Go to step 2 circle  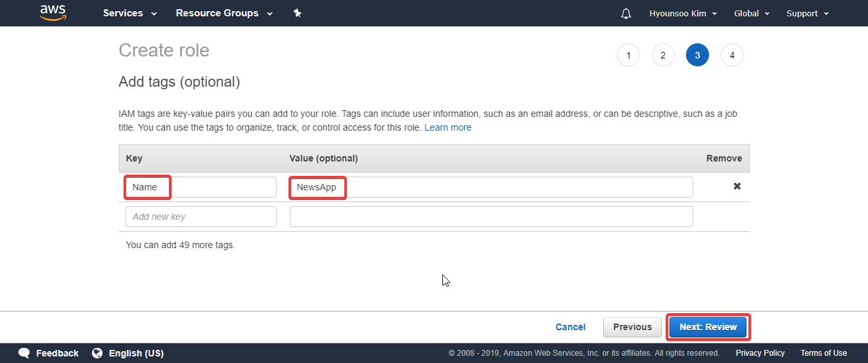coord(663,55)
